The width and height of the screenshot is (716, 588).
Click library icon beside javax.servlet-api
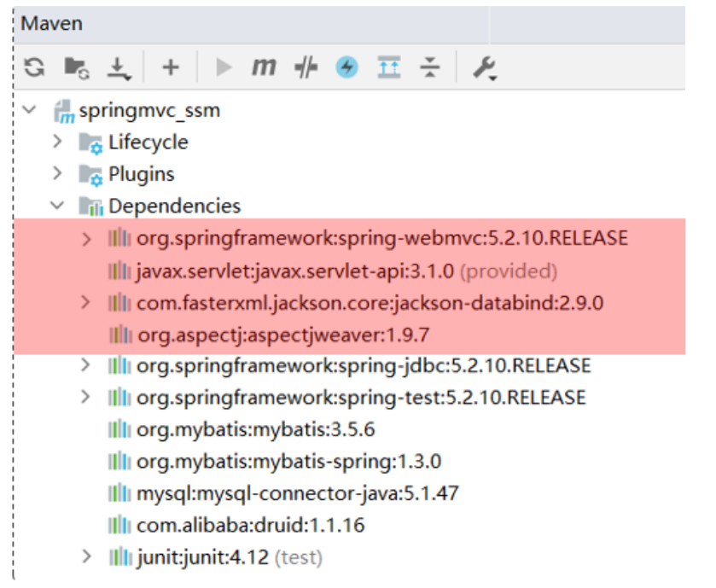pos(119,271)
